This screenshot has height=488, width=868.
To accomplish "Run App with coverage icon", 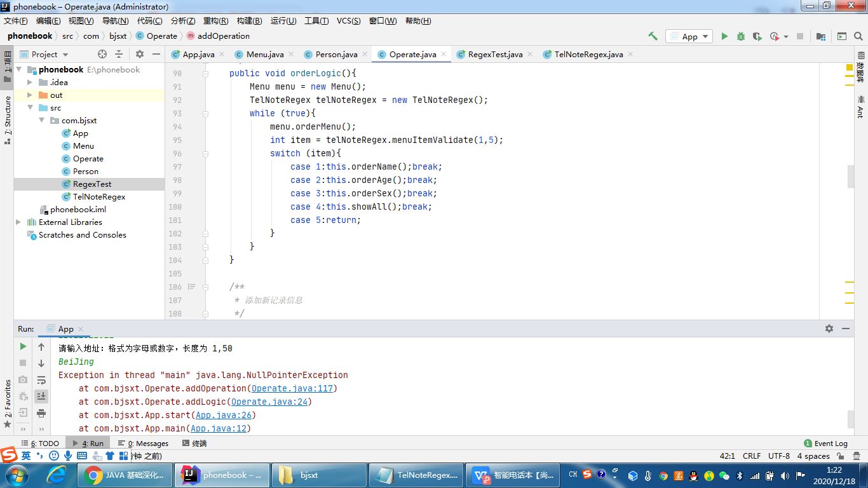I will tap(757, 36).
